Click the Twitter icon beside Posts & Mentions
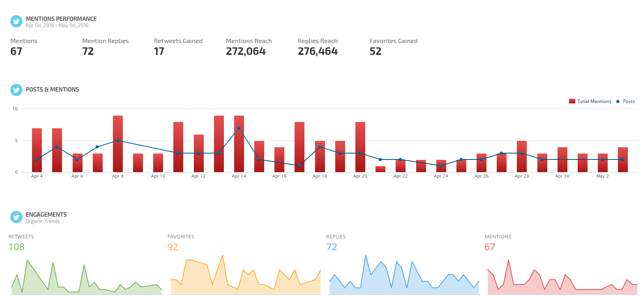 [x=16, y=90]
